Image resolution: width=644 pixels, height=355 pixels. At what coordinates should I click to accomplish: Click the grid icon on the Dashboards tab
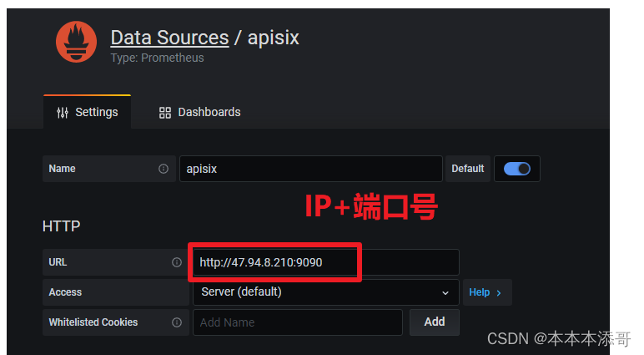pos(165,112)
